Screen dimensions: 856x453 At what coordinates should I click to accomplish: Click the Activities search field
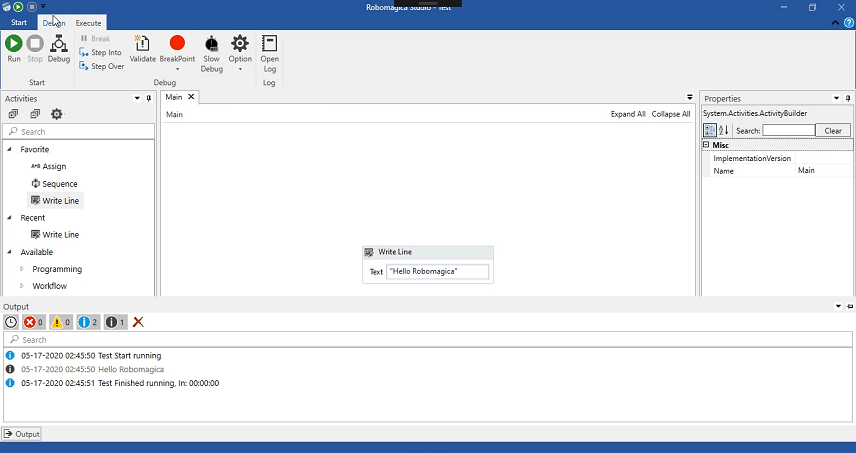click(79, 132)
